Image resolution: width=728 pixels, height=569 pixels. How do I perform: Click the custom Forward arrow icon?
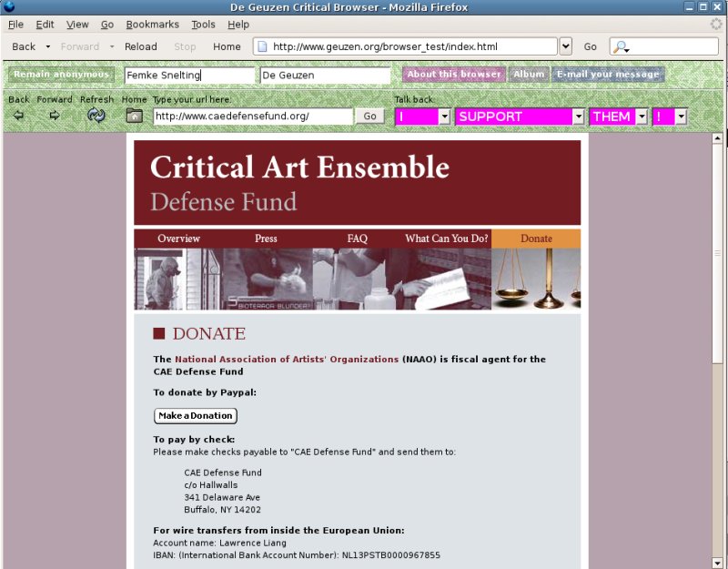click(55, 116)
